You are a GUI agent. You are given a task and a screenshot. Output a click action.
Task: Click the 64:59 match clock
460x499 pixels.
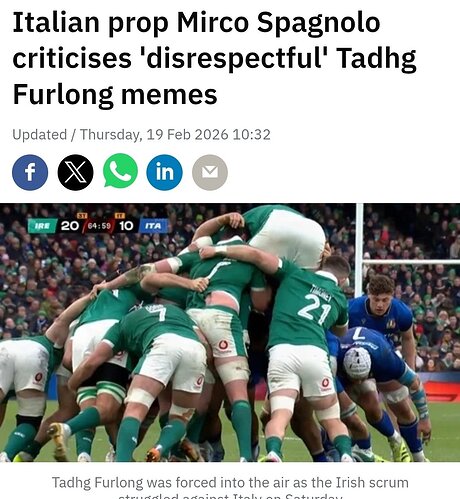tap(99, 226)
